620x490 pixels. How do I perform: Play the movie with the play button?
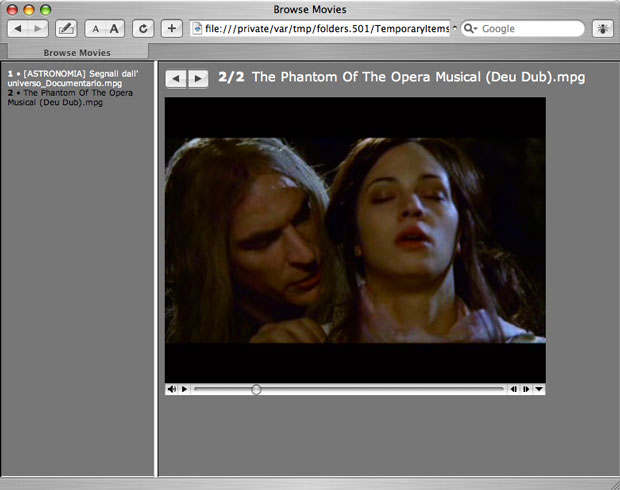tap(184, 389)
